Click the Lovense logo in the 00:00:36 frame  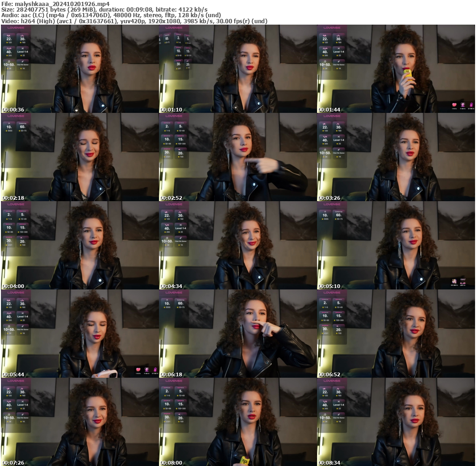coord(16,28)
